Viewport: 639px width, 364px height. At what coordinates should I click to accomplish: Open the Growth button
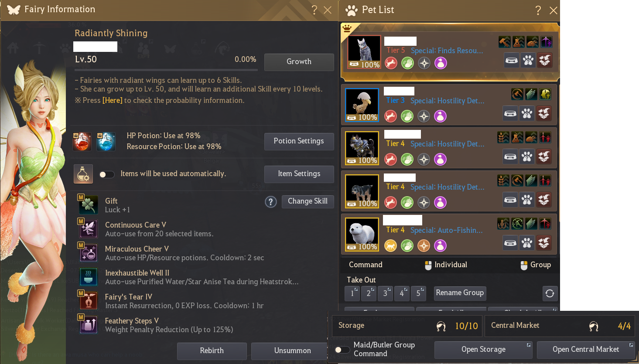[299, 62]
